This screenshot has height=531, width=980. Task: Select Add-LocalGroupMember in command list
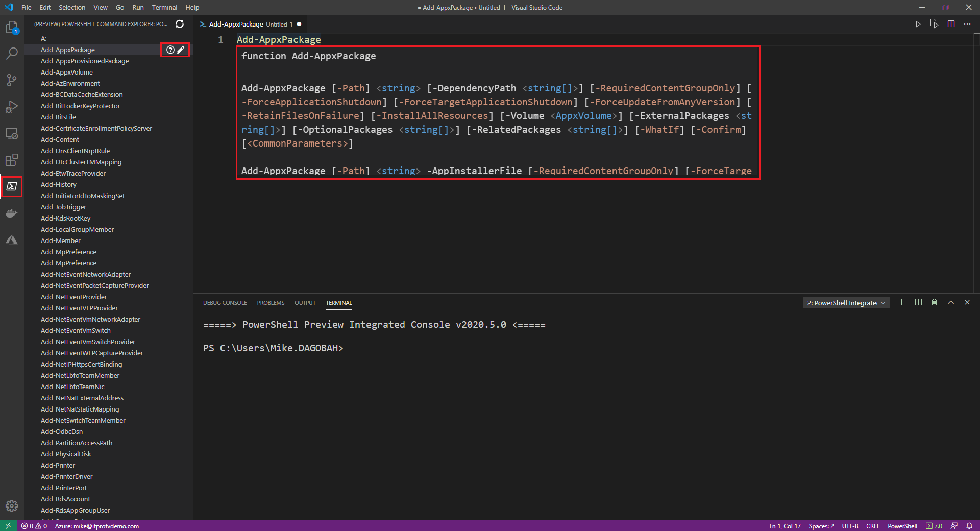77,229
